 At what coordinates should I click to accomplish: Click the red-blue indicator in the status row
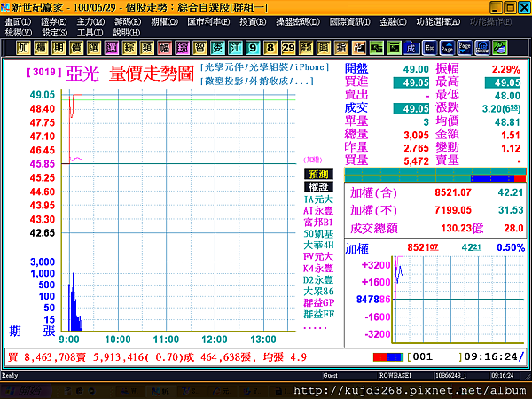(388, 357)
